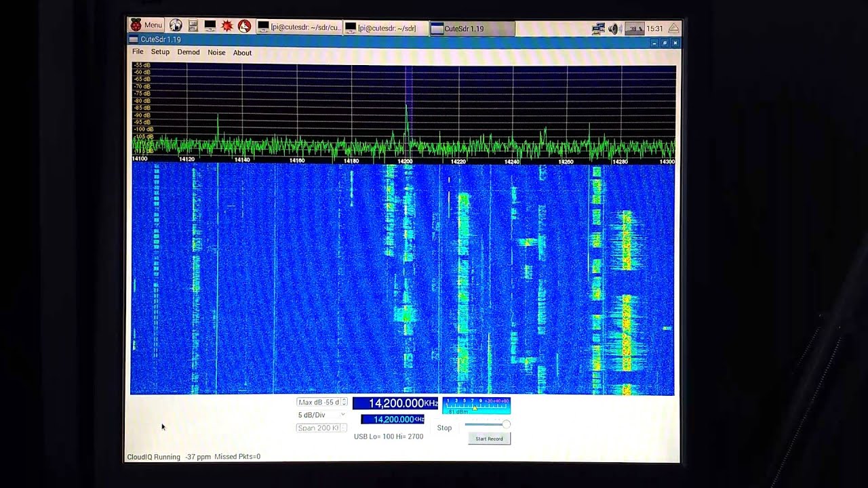Adjust the volume slider handle

coord(506,424)
